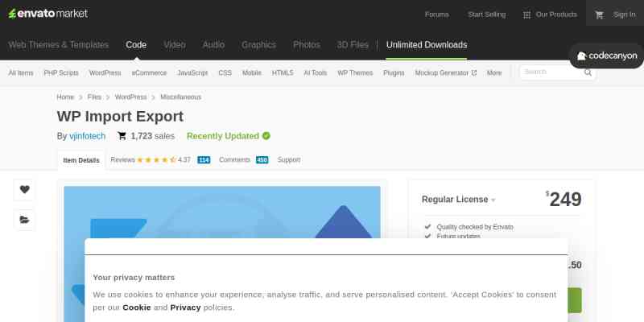Switch to Comments tab

pos(234,159)
